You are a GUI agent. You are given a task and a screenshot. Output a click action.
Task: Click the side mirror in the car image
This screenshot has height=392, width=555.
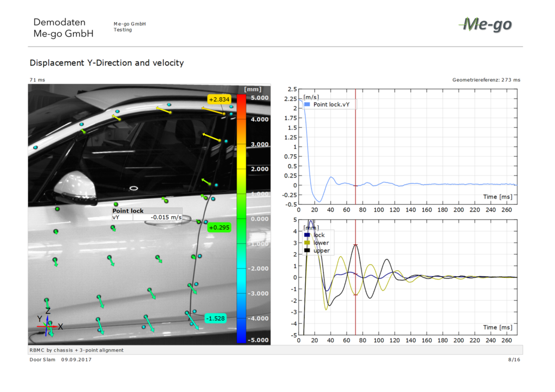(76, 187)
